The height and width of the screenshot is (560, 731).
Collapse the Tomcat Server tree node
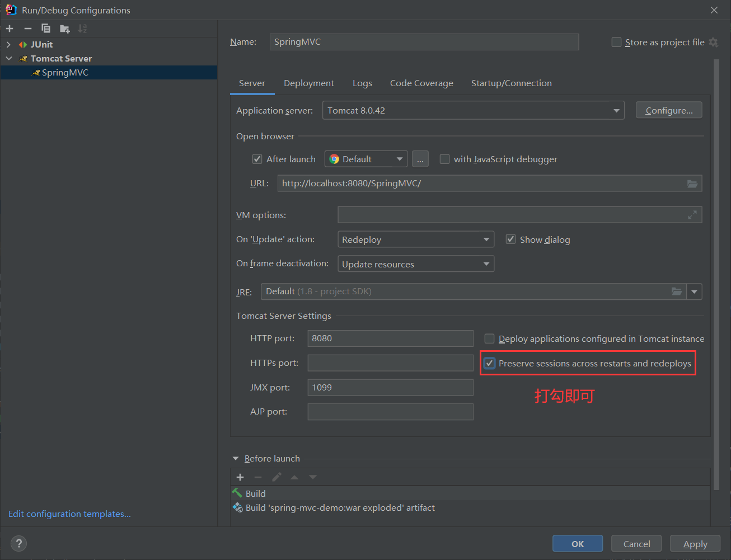point(8,58)
